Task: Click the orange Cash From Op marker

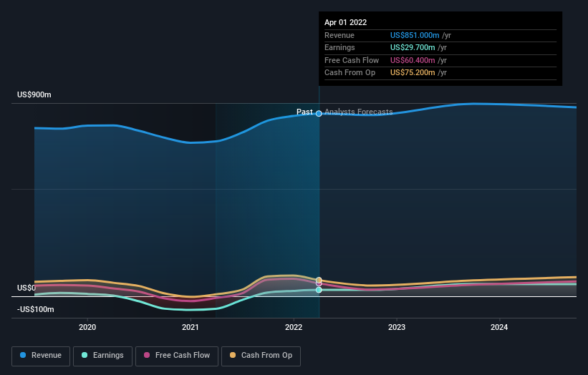Action: pyautogui.click(x=319, y=280)
